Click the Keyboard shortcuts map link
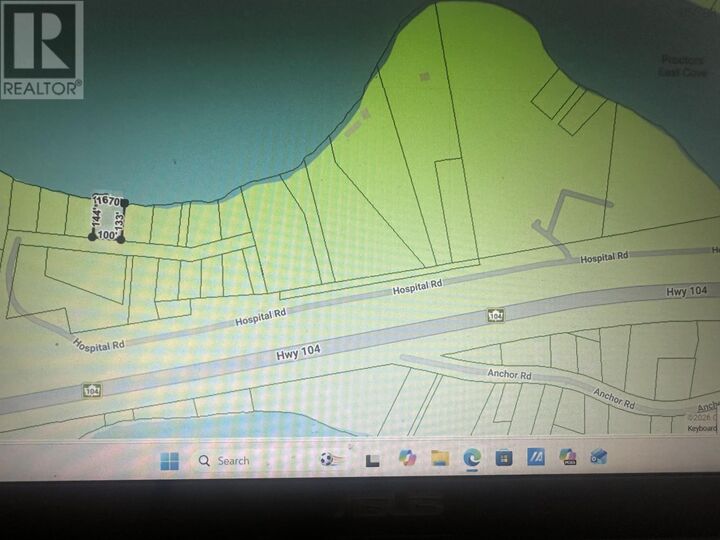 coord(703,428)
